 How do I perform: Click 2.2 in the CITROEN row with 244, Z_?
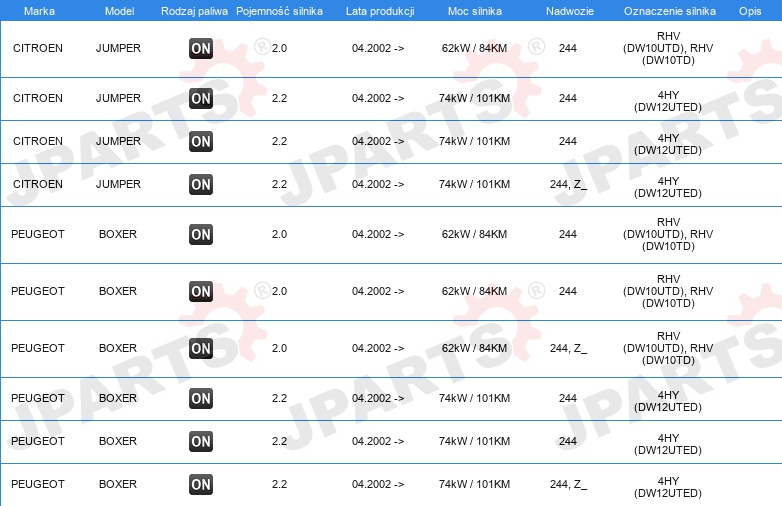coord(279,184)
